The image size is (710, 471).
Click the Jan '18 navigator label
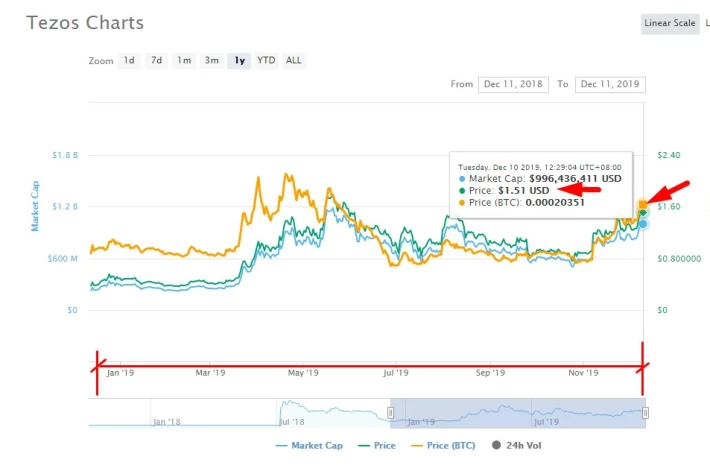[x=166, y=422]
